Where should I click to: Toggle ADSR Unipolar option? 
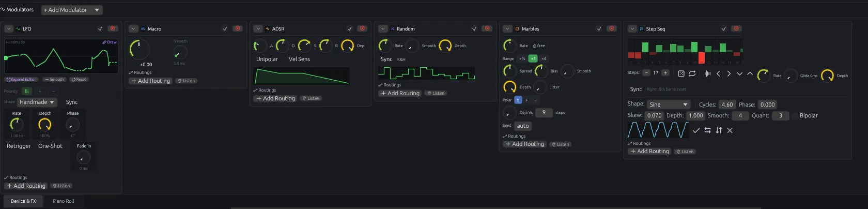pyautogui.click(x=267, y=59)
